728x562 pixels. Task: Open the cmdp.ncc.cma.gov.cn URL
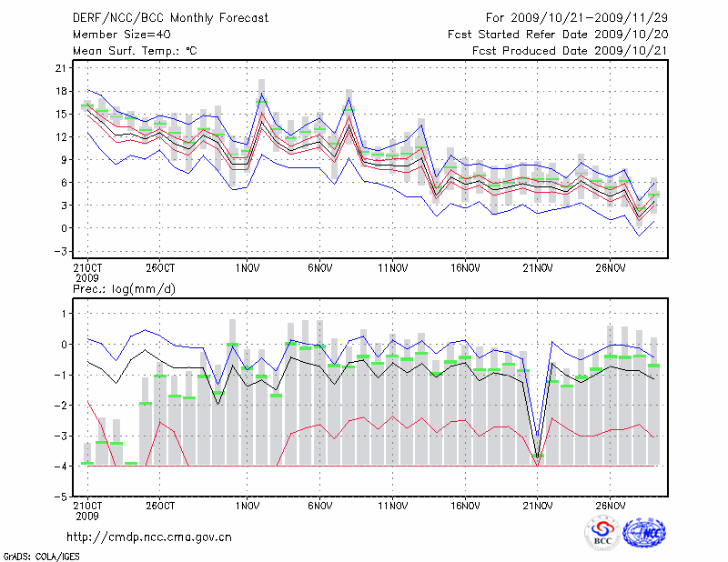tap(149, 537)
